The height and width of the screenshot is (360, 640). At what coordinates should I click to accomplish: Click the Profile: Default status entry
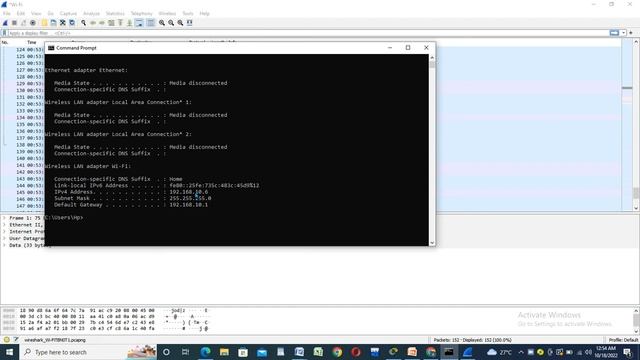(x=623, y=340)
